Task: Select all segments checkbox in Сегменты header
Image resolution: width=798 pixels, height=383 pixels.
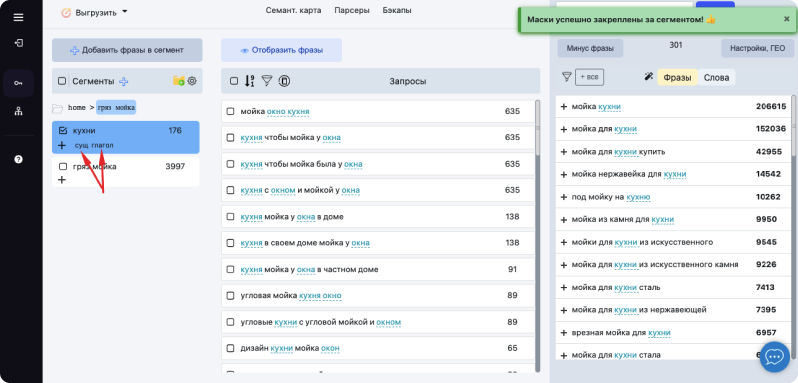Action: (x=62, y=81)
